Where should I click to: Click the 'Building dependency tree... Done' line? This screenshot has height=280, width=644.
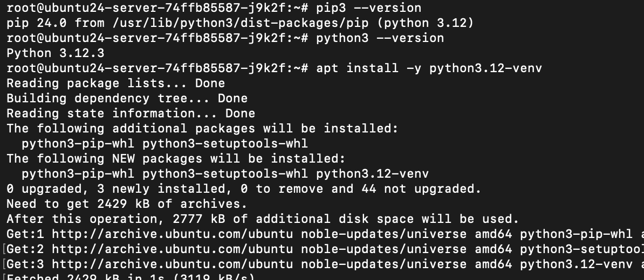click(127, 99)
